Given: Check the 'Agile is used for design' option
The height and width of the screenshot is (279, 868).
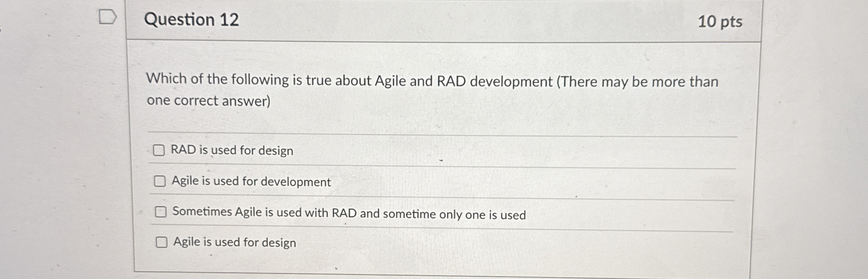Looking at the screenshot, I should click(162, 242).
